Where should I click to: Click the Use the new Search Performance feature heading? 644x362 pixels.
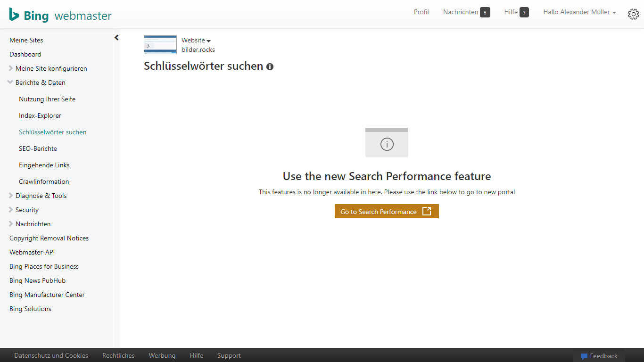coord(387,176)
